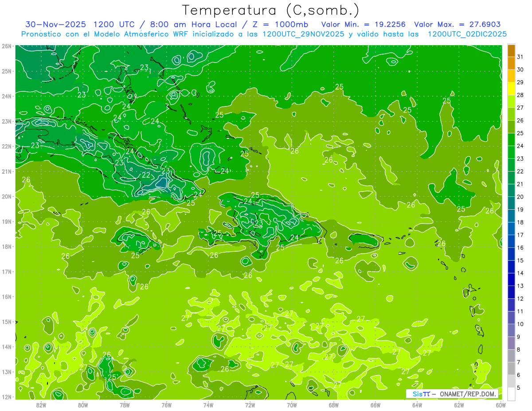Select the "Z = 1000mb" level text
Screen dimensions: 532x411
(x=281, y=24)
